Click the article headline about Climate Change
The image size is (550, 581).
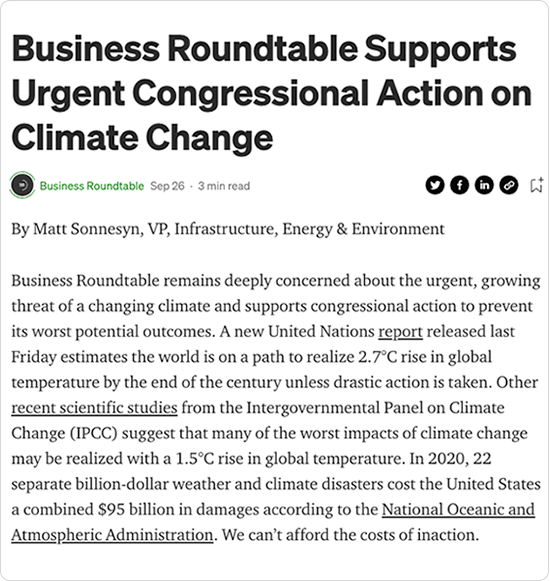point(272,93)
